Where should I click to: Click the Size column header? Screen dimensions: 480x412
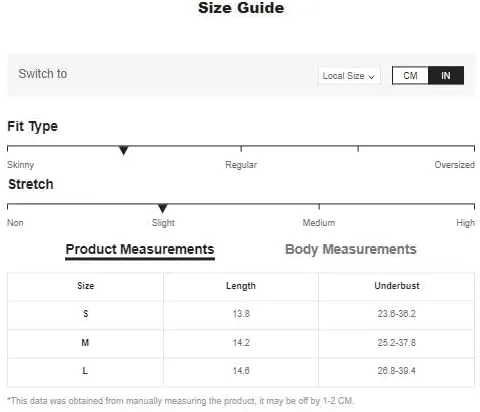[86, 286]
